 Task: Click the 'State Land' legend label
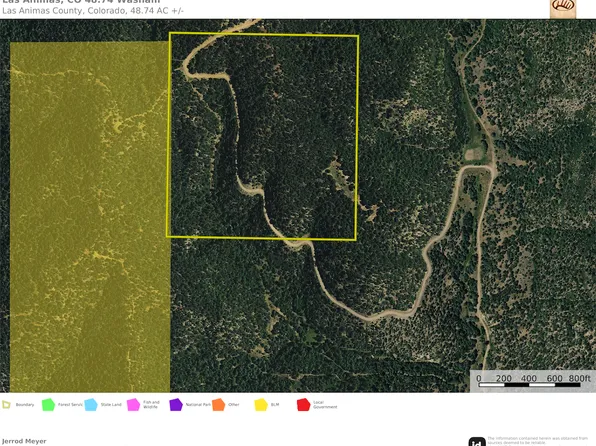coord(111,405)
